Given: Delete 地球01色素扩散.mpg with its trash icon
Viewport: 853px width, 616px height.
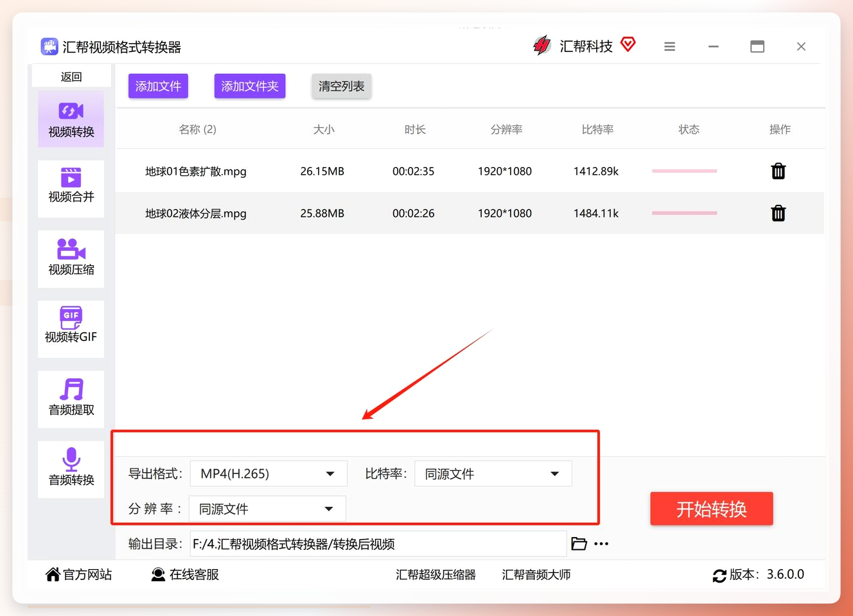Looking at the screenshot, I should tap(778, 171).
